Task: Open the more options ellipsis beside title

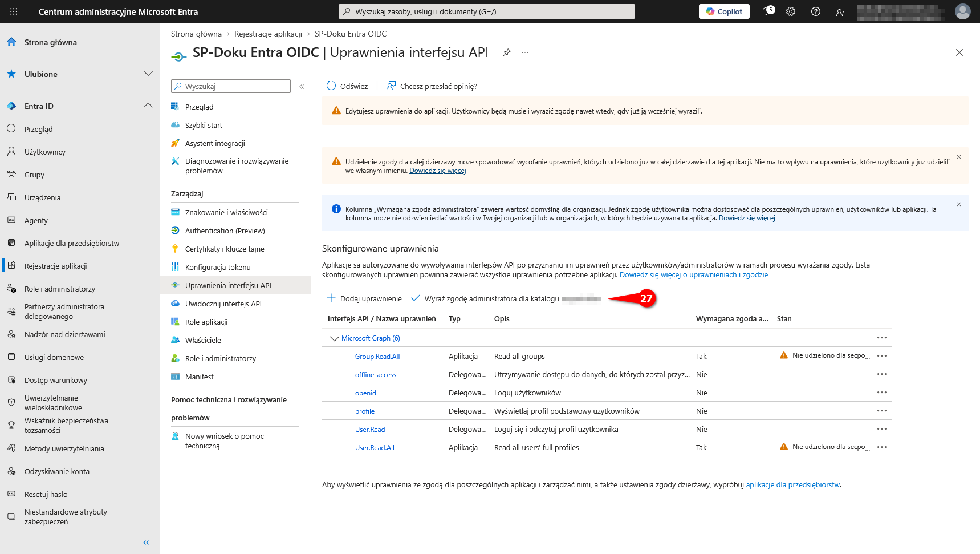Action: pos(525,52)
